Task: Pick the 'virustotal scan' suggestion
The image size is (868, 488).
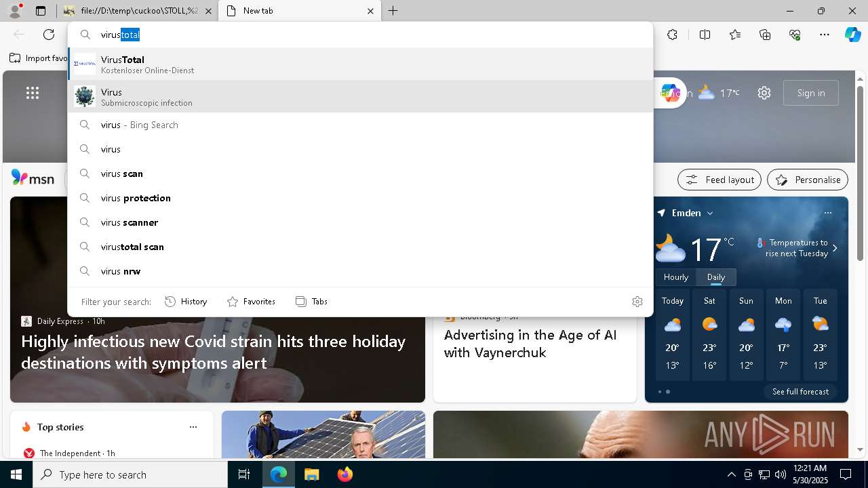Action: (x=360, y=247)
